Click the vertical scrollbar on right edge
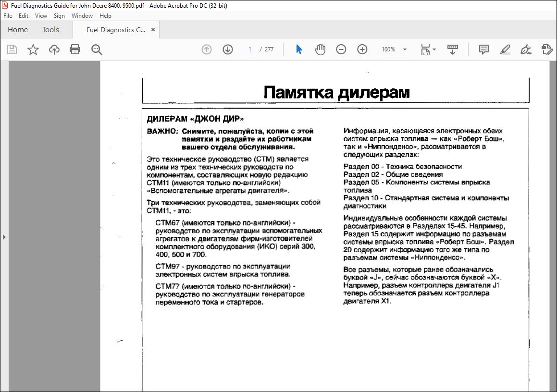The height and width of the screenshot is (392, 557). pyautogui.click(x=554, y=226)
